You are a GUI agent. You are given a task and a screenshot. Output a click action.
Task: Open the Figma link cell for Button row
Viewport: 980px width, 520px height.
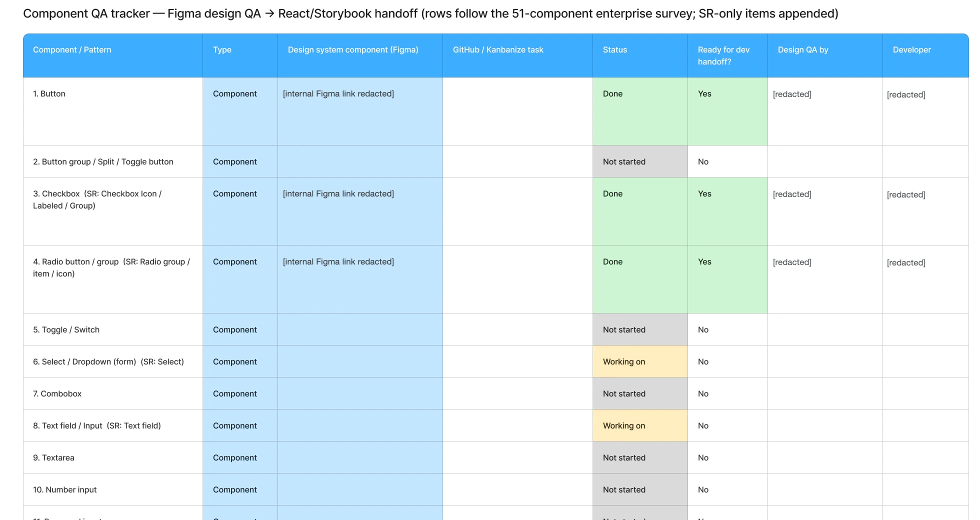[360, 111]
